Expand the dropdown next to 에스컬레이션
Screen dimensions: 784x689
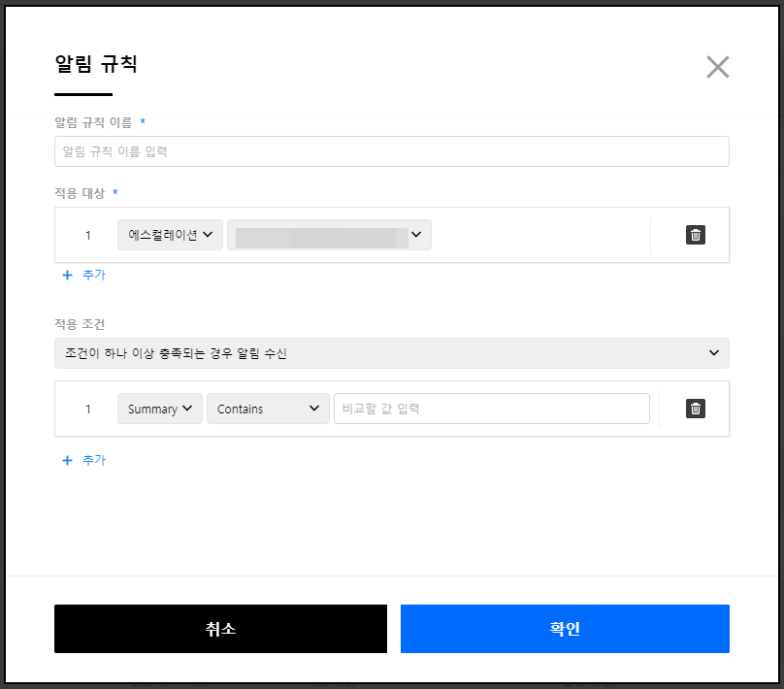point(329,235)
